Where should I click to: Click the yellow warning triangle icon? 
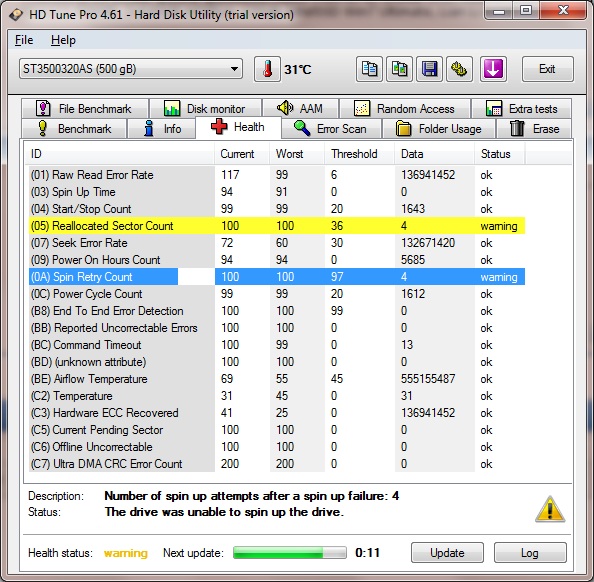tap(550, 509)
